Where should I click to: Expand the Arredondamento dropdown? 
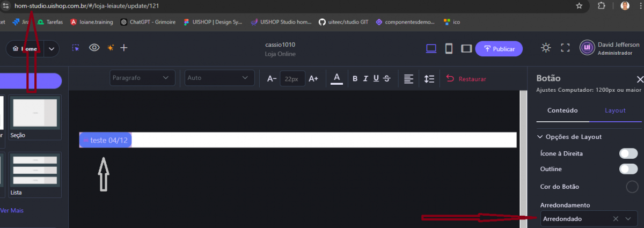tap(627, 219)
